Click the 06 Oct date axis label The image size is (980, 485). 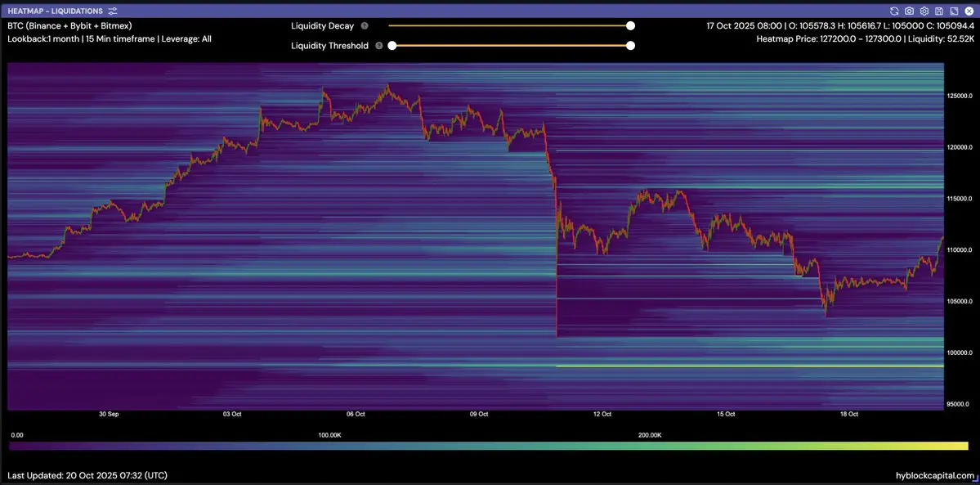[356, 414]
